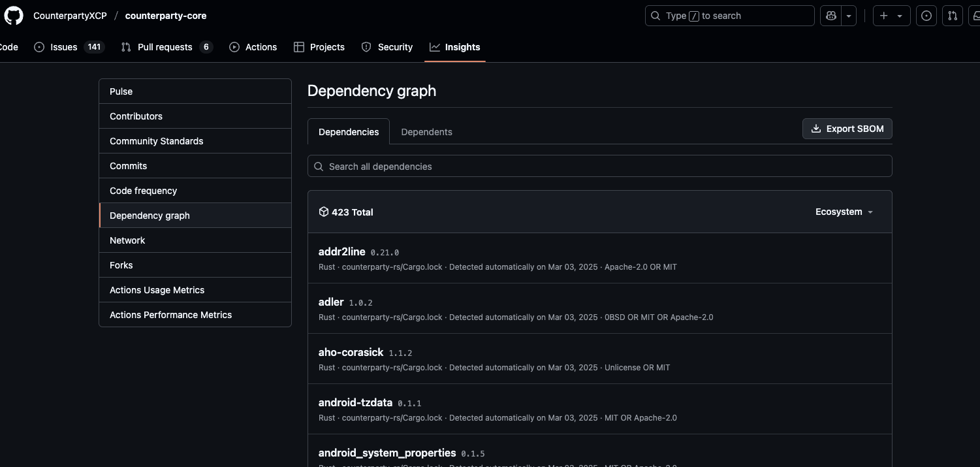Image resolution: width=980 pixels, height=467 pixels.
Task: Open the plus create-new menu
Action: 891,16
